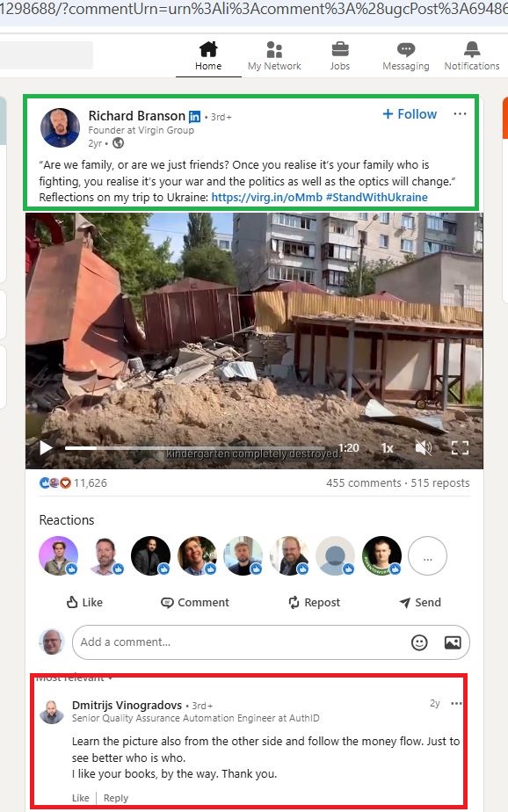The width and height of the screenshot is (508, 812).
Task: Play the kindergarten video
Action: tap(46, 447)
